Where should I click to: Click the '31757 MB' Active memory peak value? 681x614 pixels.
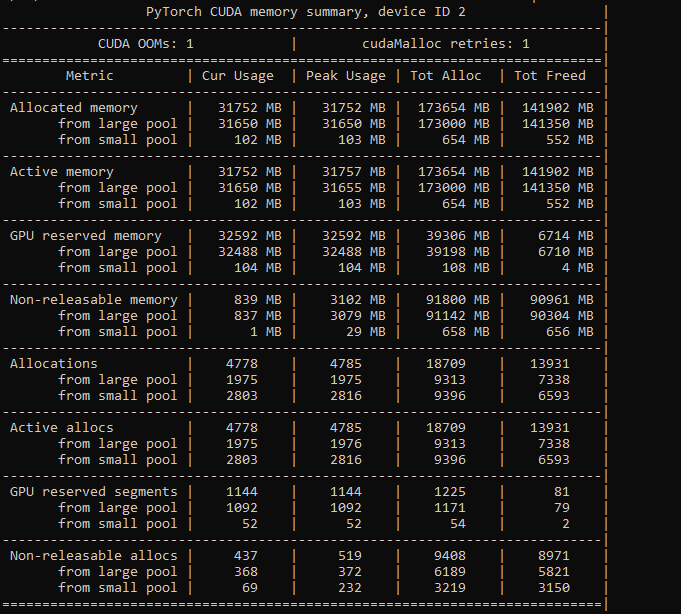pos(354,172)
